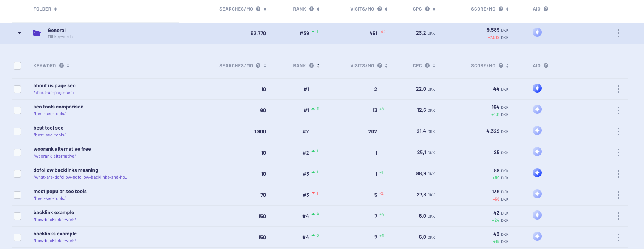This screenshot has width=644, height=249.
Task: Open /what-are-dofollow-nofollow-backlinks URL link
Action: (x=81, y=177)
